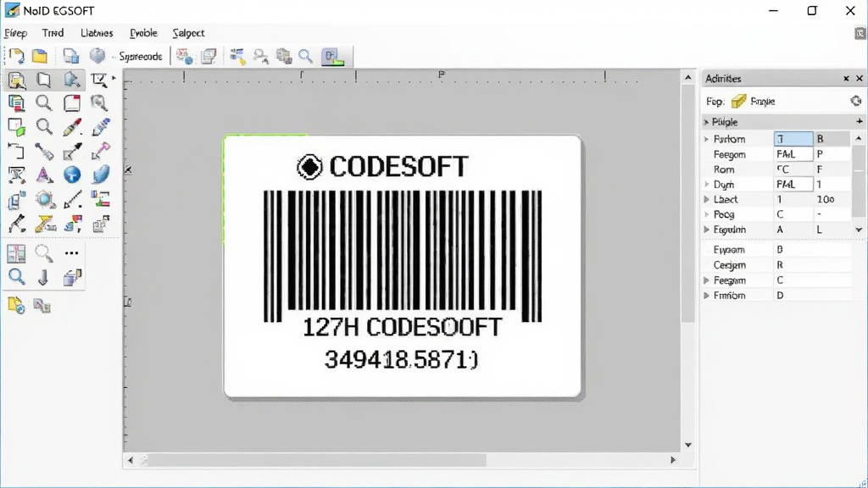Toggle the highlighted toolbar button with green bar

pos(334,57)
